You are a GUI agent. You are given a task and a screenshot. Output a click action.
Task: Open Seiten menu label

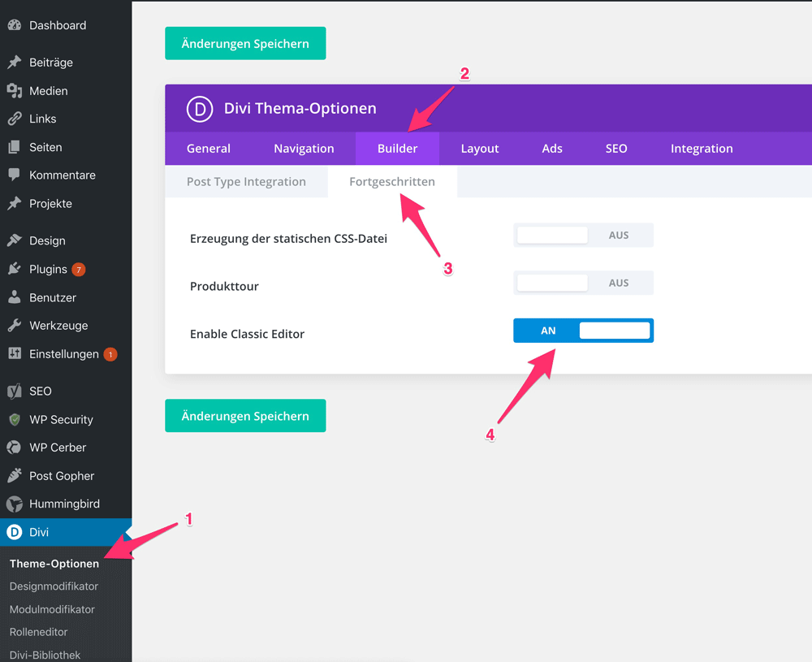pos(45,147)
